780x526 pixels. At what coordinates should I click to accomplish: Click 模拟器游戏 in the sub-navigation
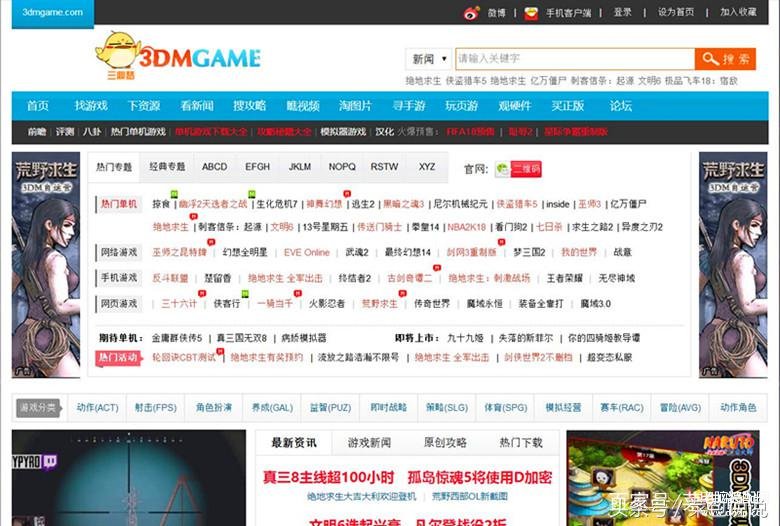pyautogui.click(x=343, y=132)
